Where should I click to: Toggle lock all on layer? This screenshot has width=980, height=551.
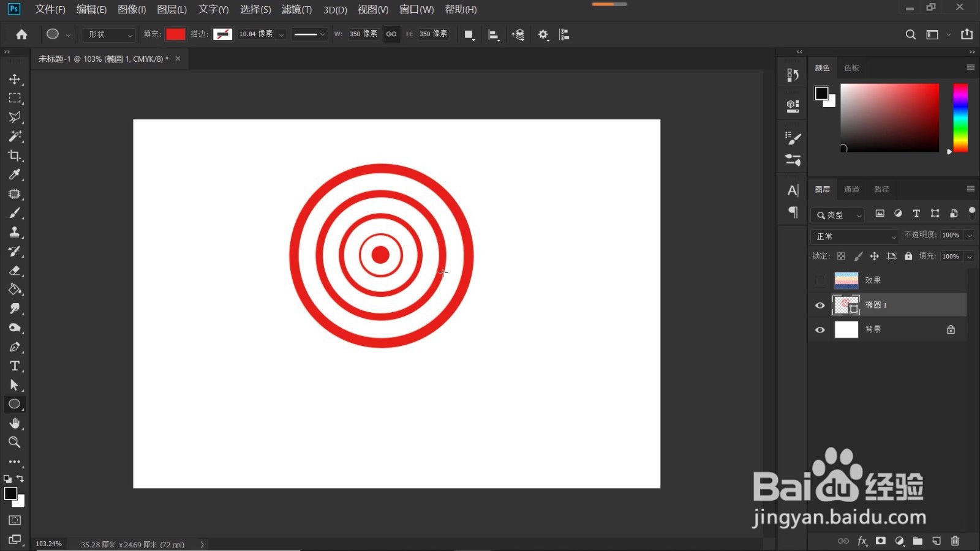coord(908,256)
